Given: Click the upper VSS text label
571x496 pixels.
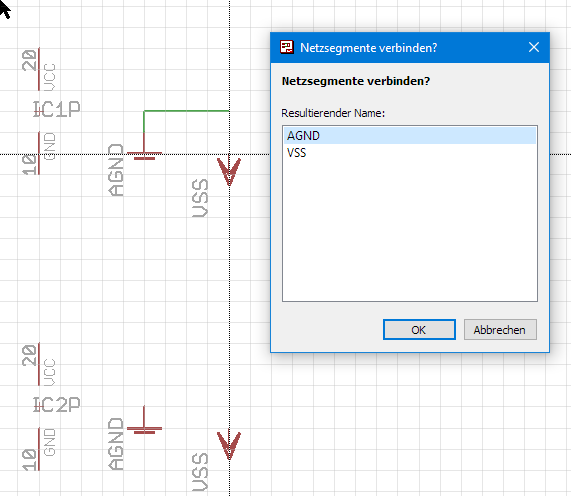Looking at the screenshot, I should tap(200, 198).
